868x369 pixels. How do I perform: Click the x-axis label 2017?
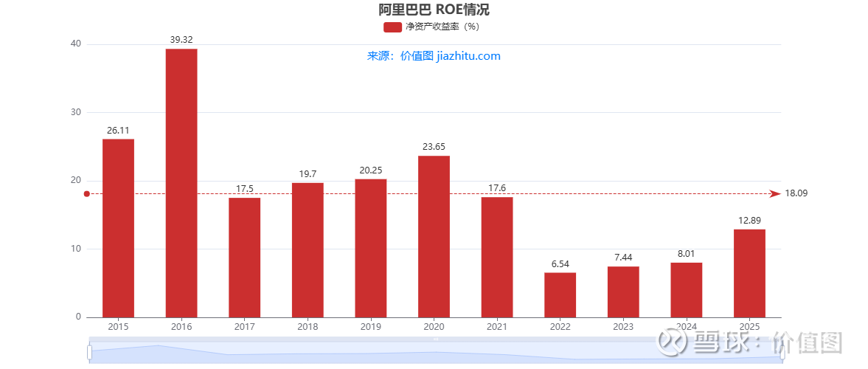(245, 327)
